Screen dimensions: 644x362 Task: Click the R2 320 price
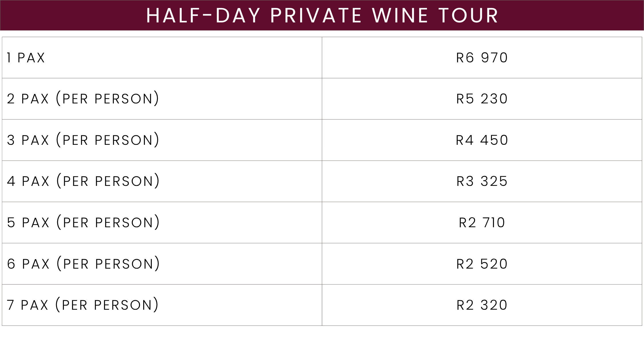coord(482,305)
